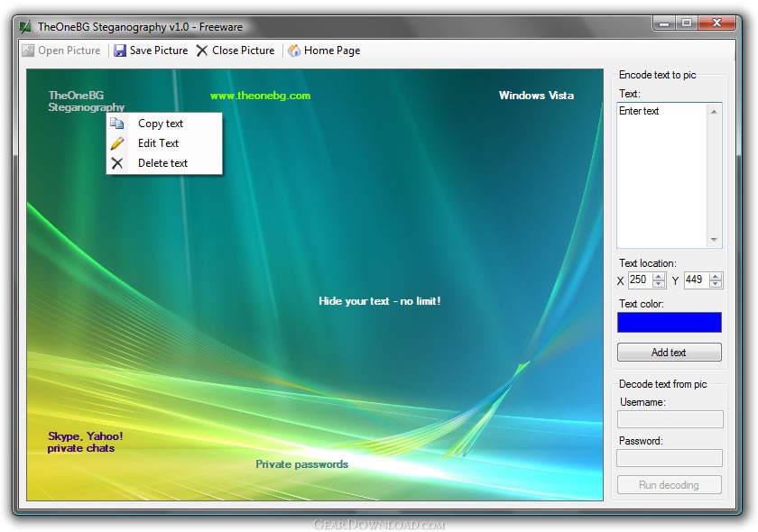Click the Open Picture toolbar label
758x532 pixels.
pyautogui.click(x=69, y=50)
